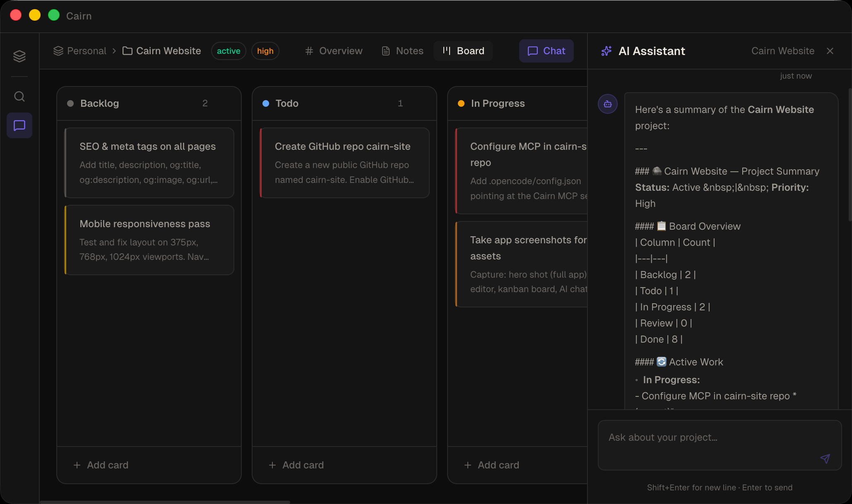Click the Cairn app title in title bar
The width and height of the screenshot is (852, 504).
coord(79,16)
